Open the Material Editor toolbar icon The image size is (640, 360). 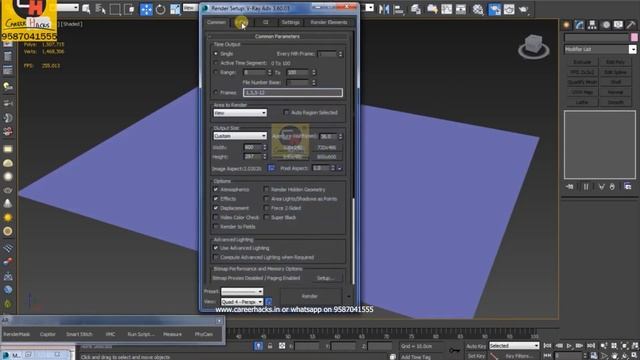tap(478, 9)
